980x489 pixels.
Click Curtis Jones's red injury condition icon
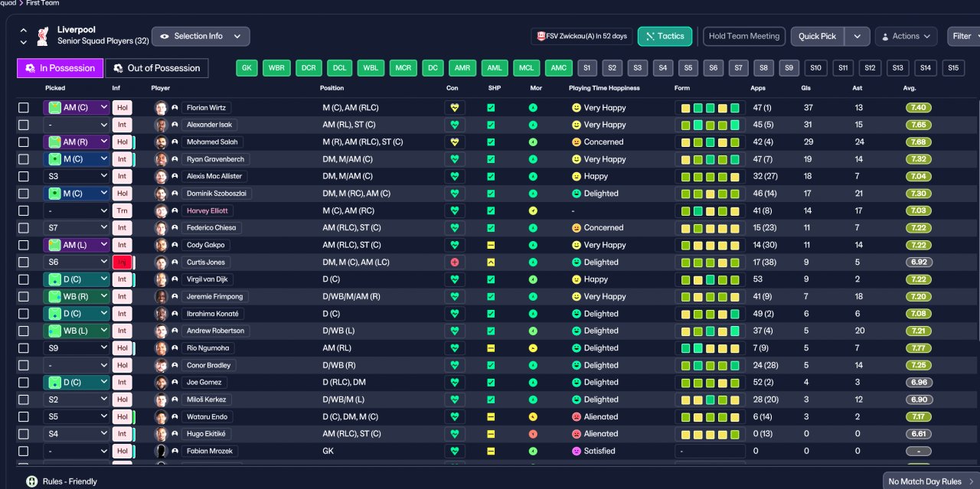455,262
